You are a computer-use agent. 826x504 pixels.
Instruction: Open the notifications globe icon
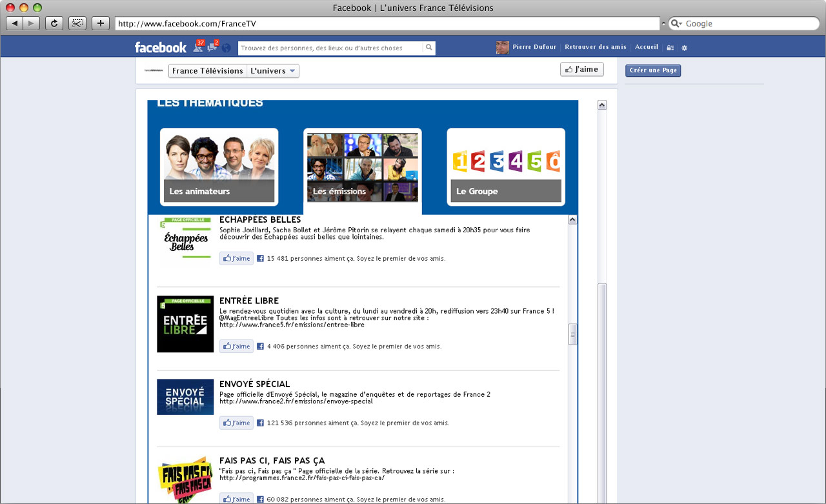[226, 48]
